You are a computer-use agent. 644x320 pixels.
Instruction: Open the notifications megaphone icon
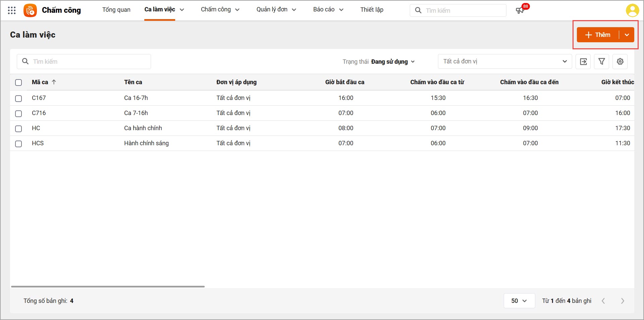[x=520, y=10]
